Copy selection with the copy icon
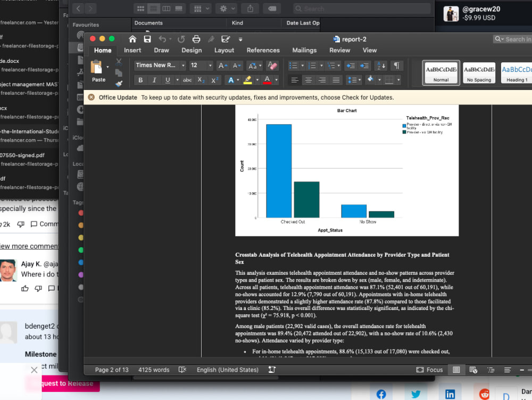Screen dimensions: 532x400 pos(119,72)
